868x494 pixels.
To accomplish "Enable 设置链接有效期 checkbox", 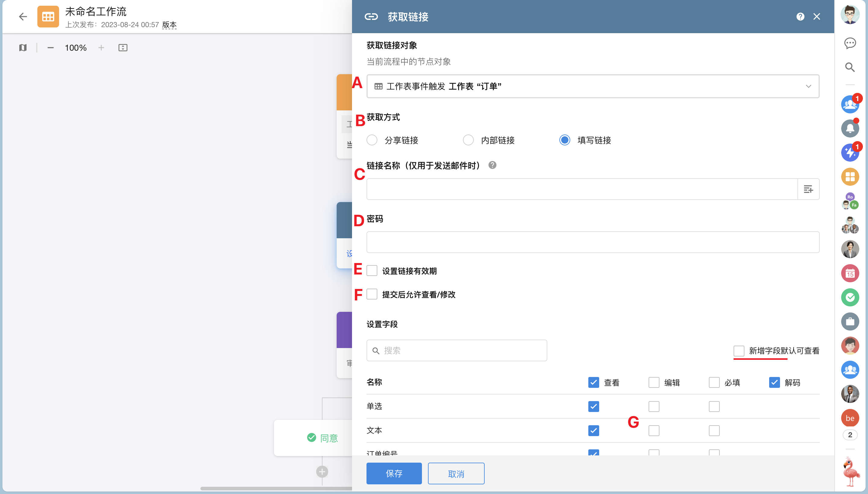I will 372,271.
